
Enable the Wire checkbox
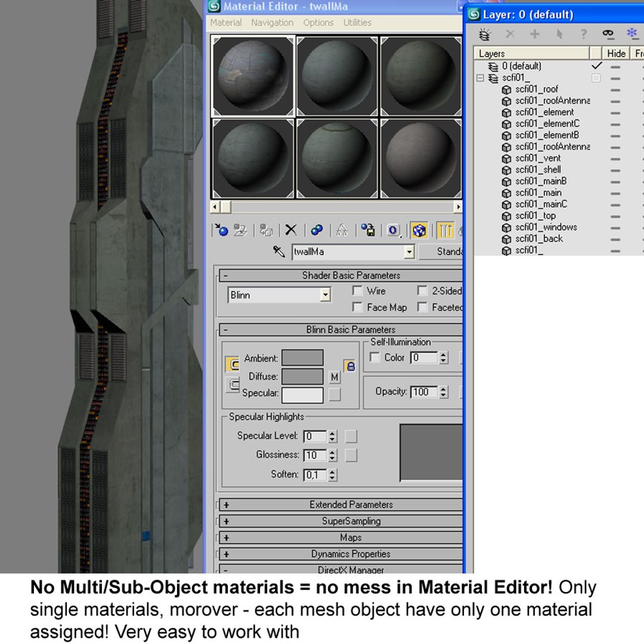pyautogui.click(x=357, y=291)
